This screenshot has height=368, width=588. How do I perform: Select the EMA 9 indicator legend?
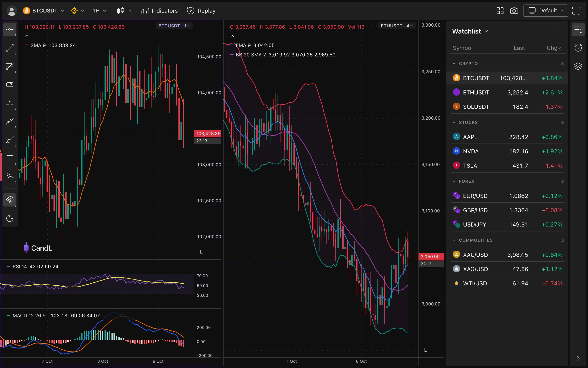point(252,46)
